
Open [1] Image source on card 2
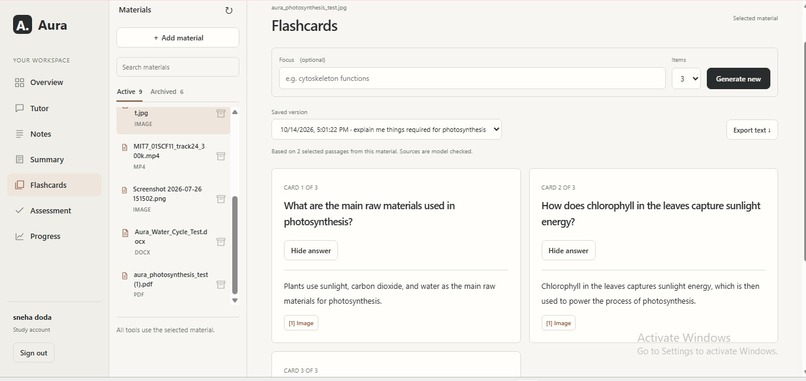click(x=558, y=323)
